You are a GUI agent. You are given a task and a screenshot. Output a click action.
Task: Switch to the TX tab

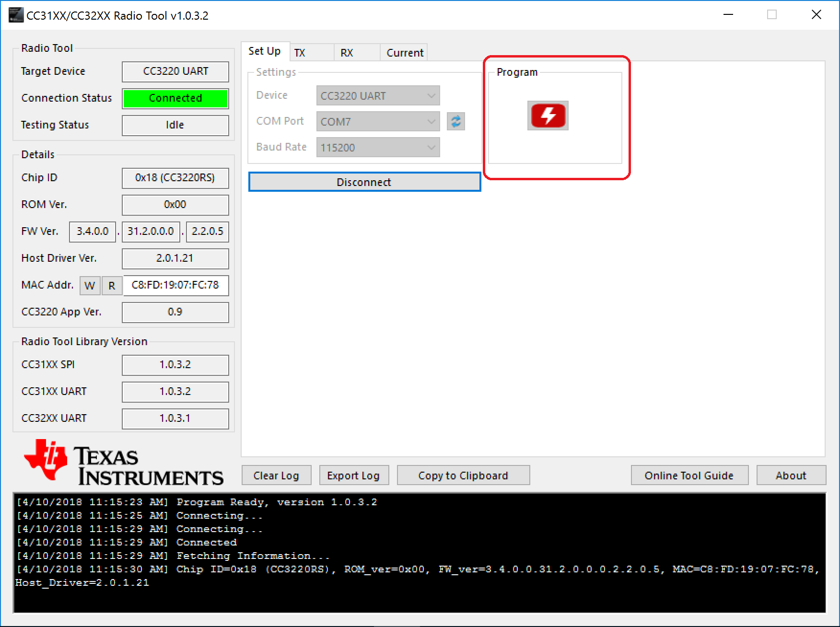pos(312,52)
